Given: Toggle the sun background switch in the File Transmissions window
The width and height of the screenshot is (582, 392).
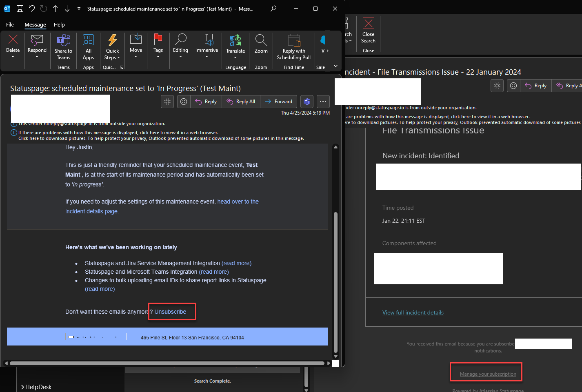Looking at the screenshot, I should [x=497, y=86].
